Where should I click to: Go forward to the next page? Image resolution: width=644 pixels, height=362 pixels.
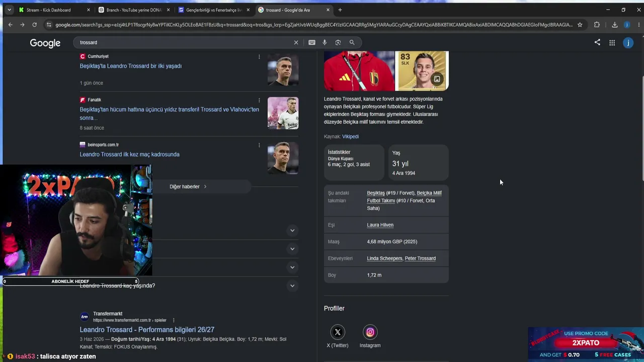coord(22,25)
